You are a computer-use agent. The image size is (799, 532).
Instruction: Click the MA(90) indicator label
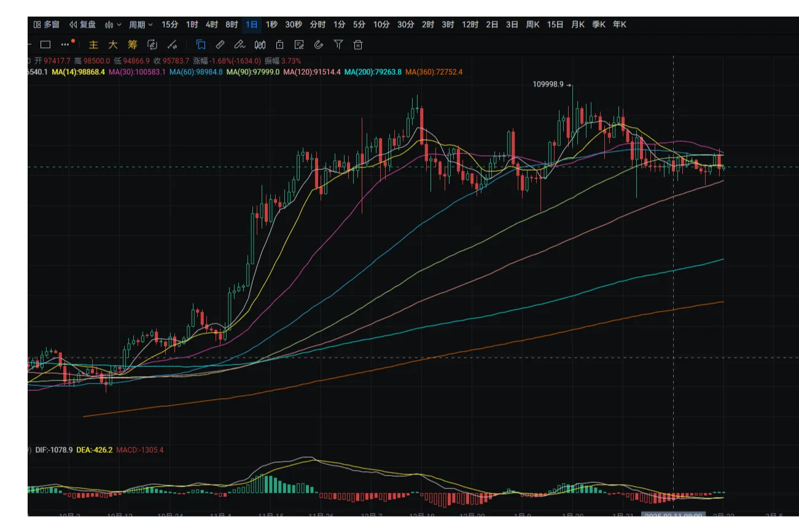tap(253, 72)
